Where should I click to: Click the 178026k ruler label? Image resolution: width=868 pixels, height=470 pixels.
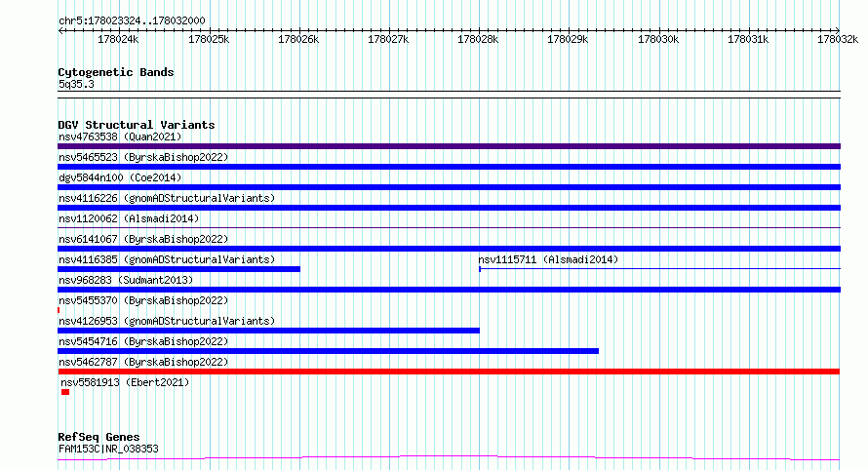[x=298, y=39]
